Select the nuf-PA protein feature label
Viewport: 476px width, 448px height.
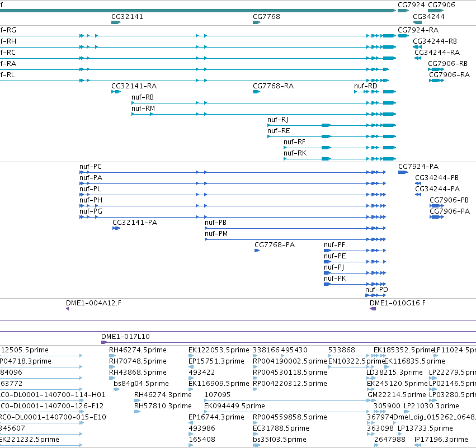[91, 178]
